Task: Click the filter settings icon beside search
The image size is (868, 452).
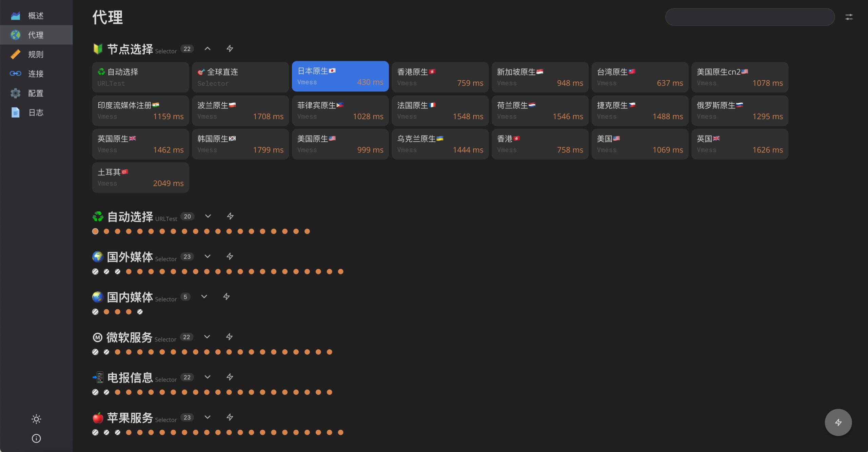Action: point(849,17)
